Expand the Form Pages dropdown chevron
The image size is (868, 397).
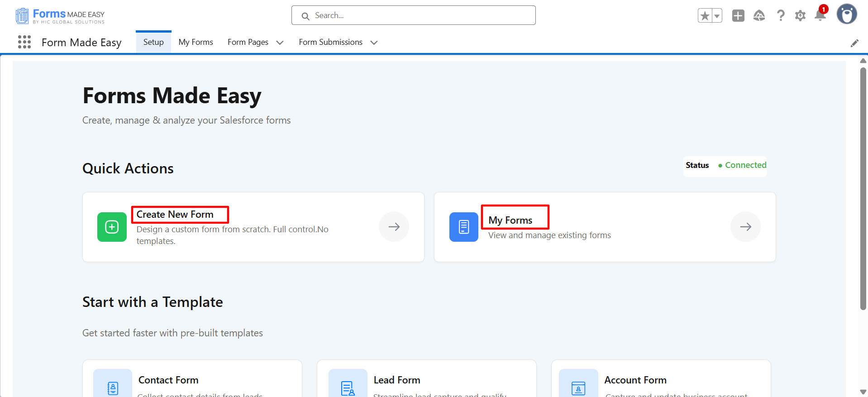pyautogui.click(x=280, y=43)
